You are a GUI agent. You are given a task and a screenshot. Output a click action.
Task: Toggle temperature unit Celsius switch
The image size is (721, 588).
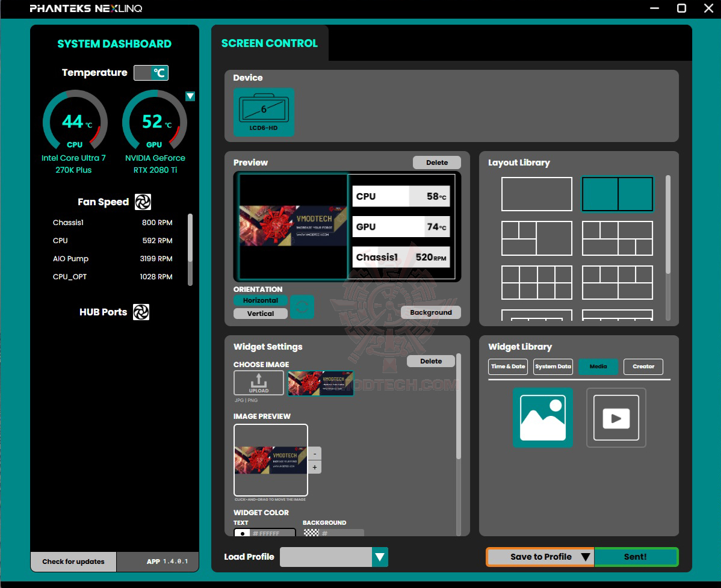click(x=151, y=73)
